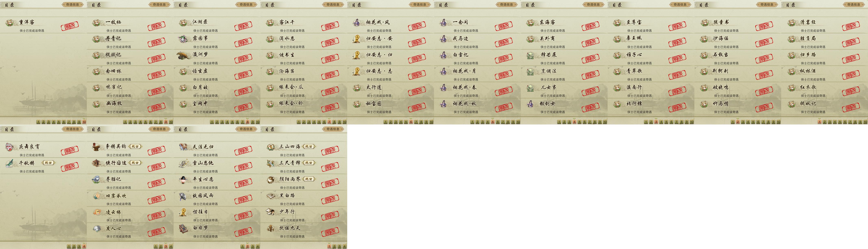The image size is (868, 249).
Task: Select the 锻剑女 entry in the list
Action: [564, 106]
